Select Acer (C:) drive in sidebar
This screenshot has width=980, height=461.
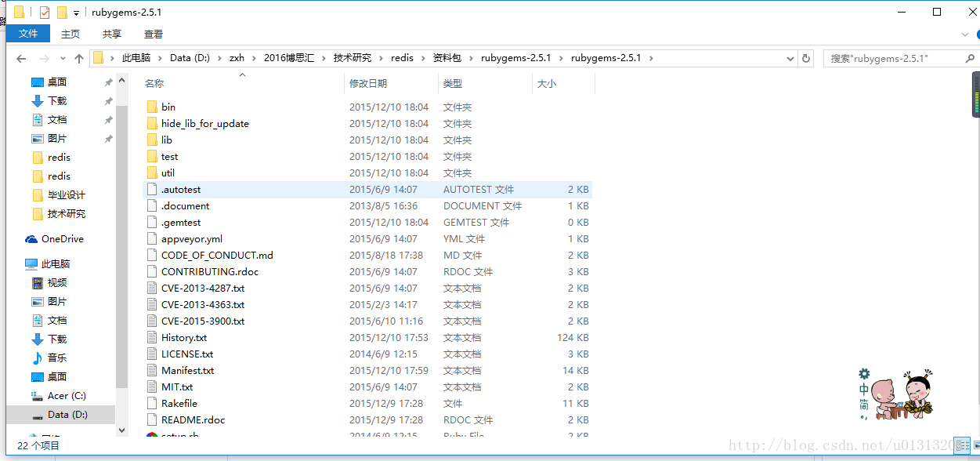[67, 395]
